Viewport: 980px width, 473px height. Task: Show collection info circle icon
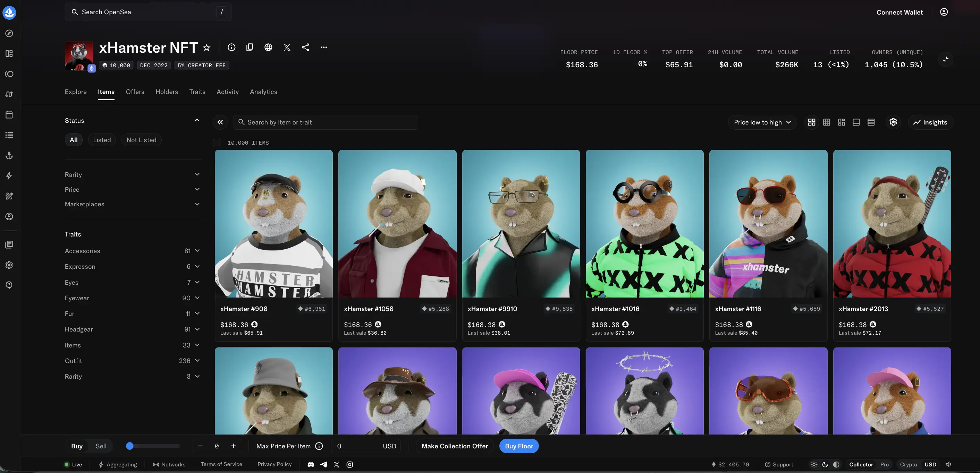(x=231, y=47)
